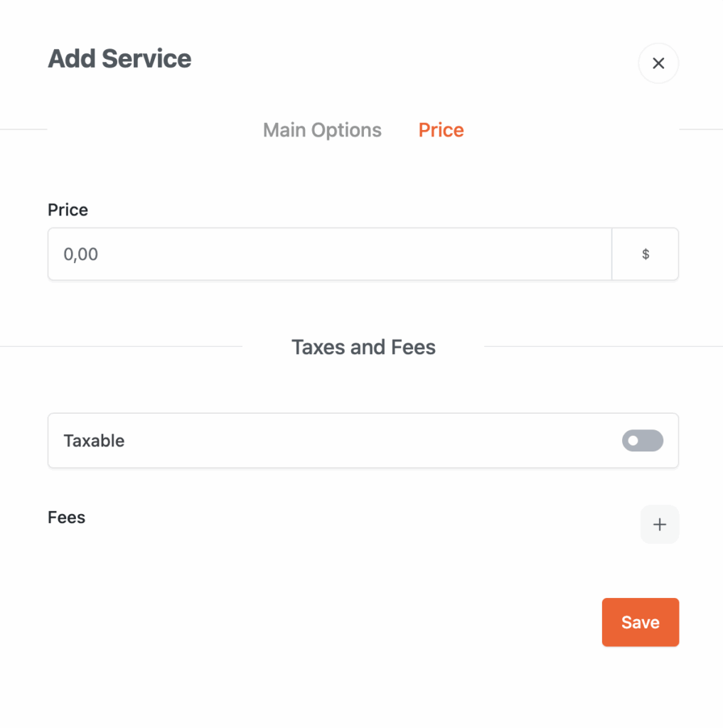Click the Fees label text
The height and width of the screenshot is (728, 723).
pyautogui.click(x=67, y=518)
